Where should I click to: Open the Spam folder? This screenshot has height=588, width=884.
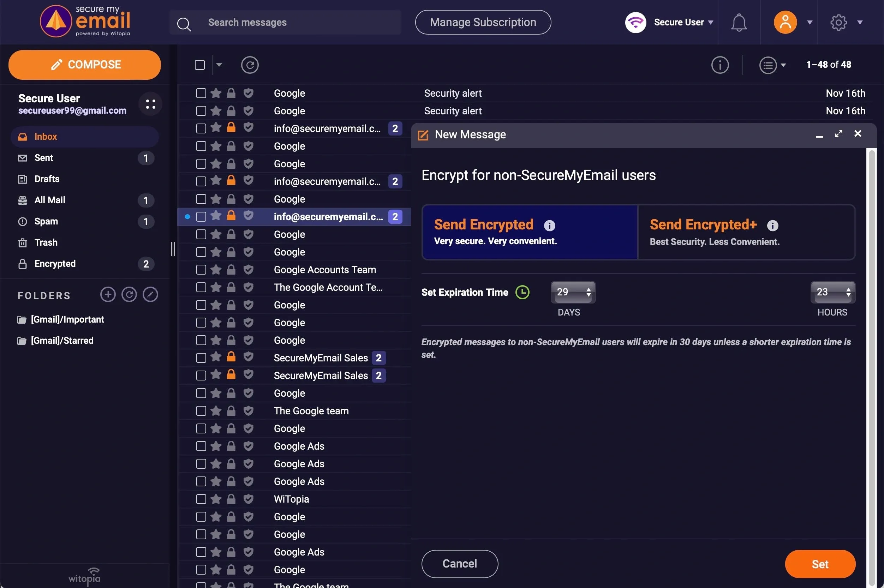47,221
